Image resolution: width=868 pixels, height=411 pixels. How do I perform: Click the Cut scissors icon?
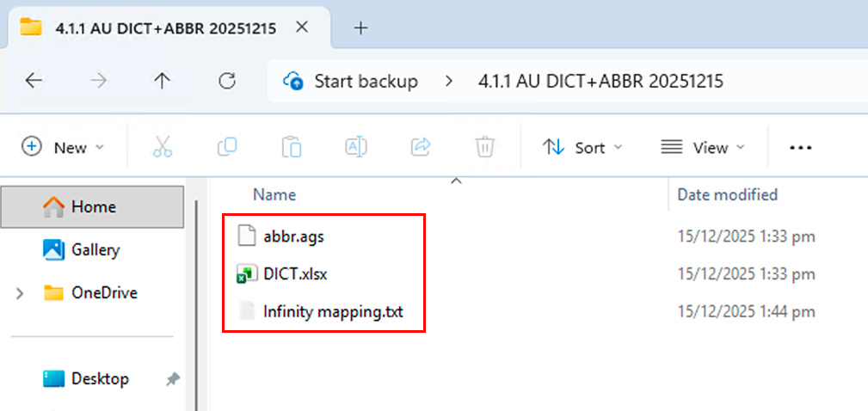(x=163, y=148)
